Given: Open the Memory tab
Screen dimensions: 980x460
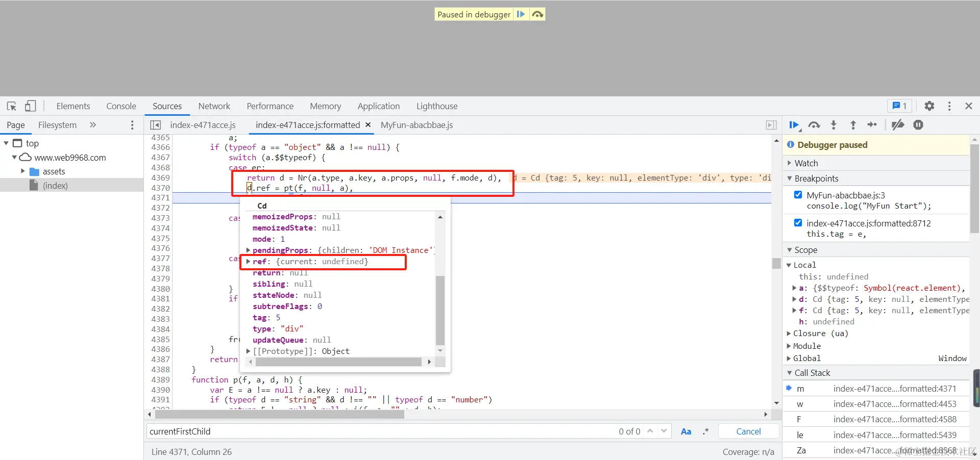Looking at the screenshot, I should 325,106.
